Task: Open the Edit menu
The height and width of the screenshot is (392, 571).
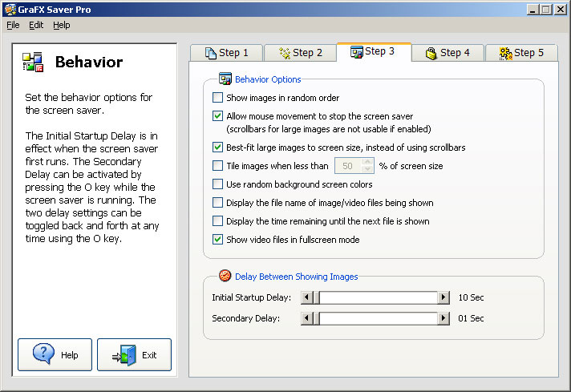Action: pyautogui.click(x=36, y=25)
